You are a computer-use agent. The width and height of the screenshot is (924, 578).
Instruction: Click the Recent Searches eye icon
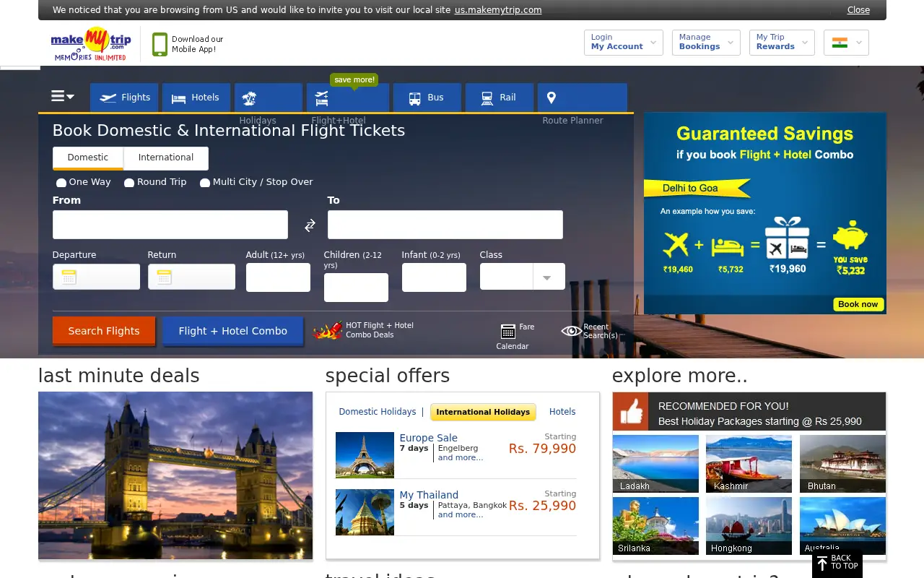click(572, 331)
